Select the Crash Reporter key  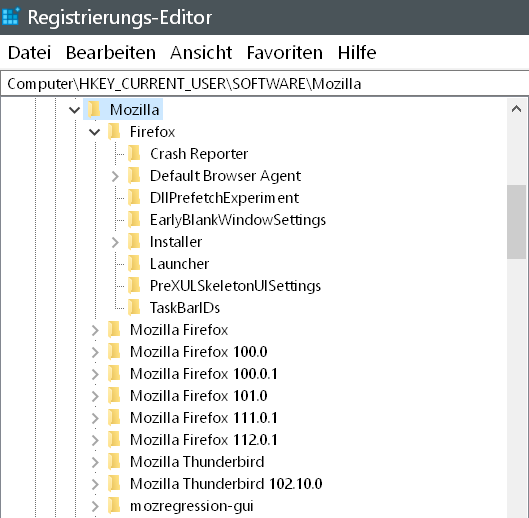pyautogui.click(x=199, y=154)
